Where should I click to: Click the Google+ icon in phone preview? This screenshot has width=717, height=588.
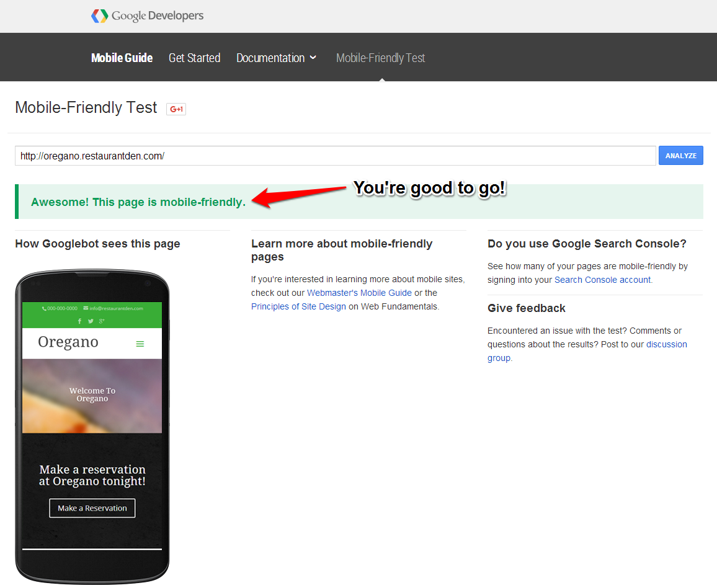pyautogui.click(x=102, y=321)
